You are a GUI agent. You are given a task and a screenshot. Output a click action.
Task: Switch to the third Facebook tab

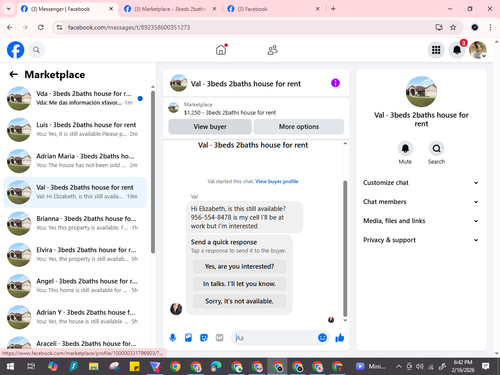click(273, 9)
